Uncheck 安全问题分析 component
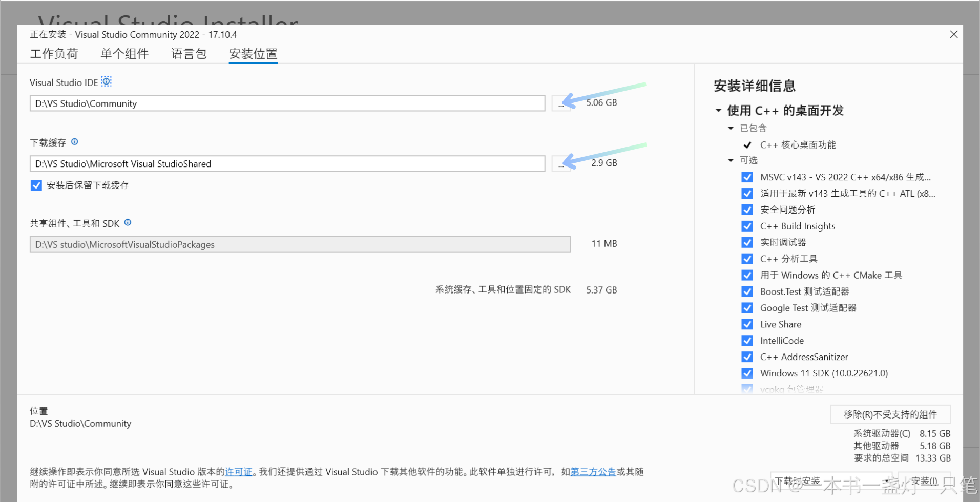 click(x=747, y=210)
